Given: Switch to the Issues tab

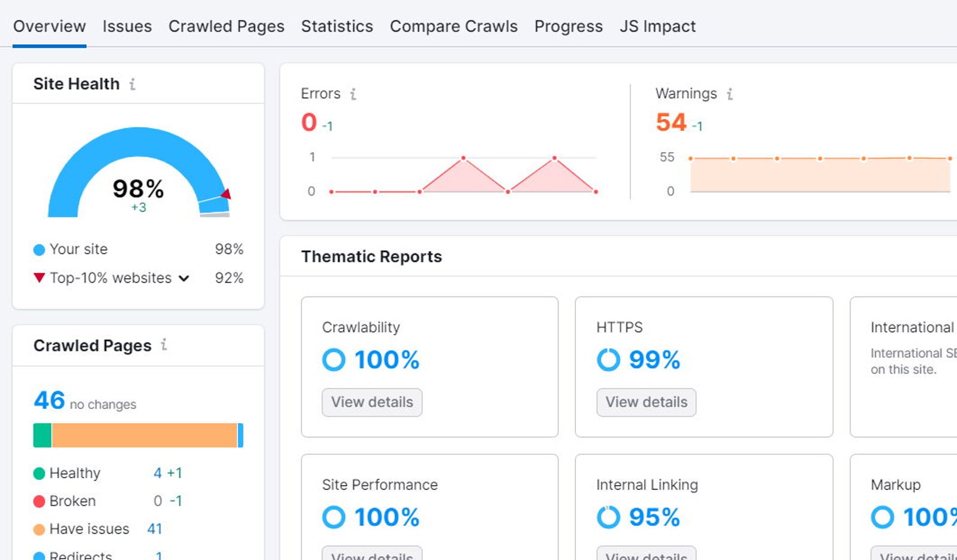Looking at the screenshot, I should tap(127, 26).
